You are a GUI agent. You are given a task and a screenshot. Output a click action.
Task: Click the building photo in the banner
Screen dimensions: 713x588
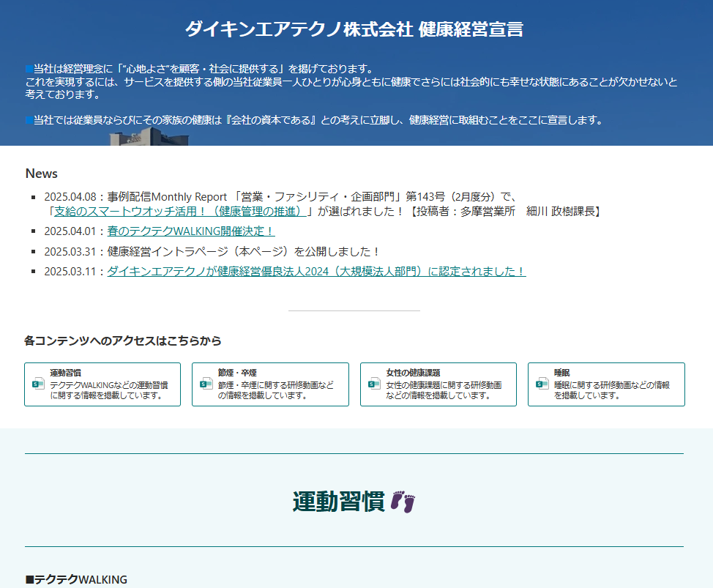149,136
